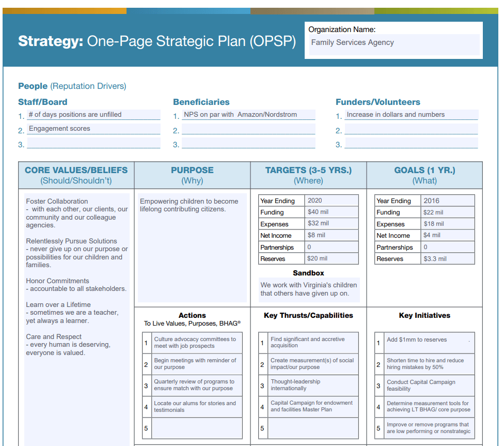The height and width of the screenshot is (446, 504).
Task: Click the Targets Funding $40 mil field
Action: 332,212
